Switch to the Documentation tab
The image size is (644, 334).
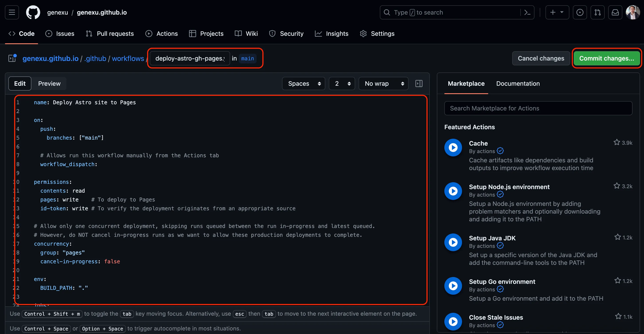pyautogui.click(x=518, y=83)
